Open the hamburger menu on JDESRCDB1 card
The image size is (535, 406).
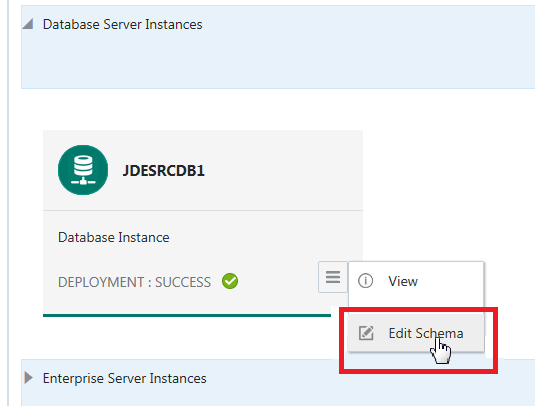click(x=333, y=277)
